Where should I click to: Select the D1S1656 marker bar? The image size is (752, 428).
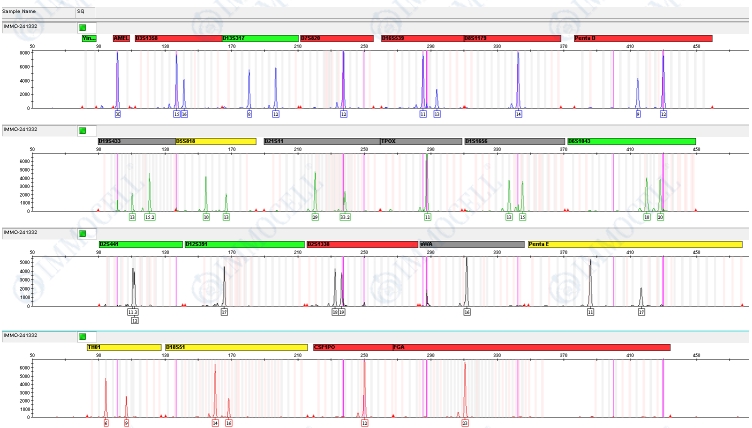click(x=515, y=142)
